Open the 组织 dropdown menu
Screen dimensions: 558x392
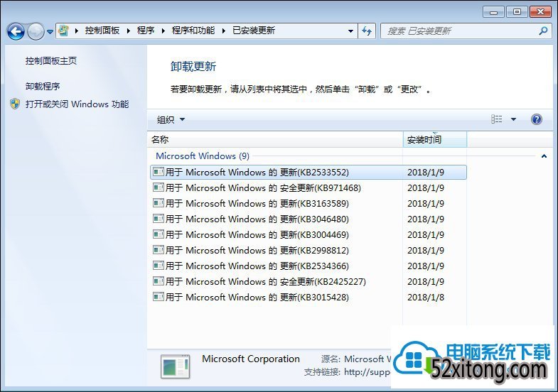click(171, 119)
